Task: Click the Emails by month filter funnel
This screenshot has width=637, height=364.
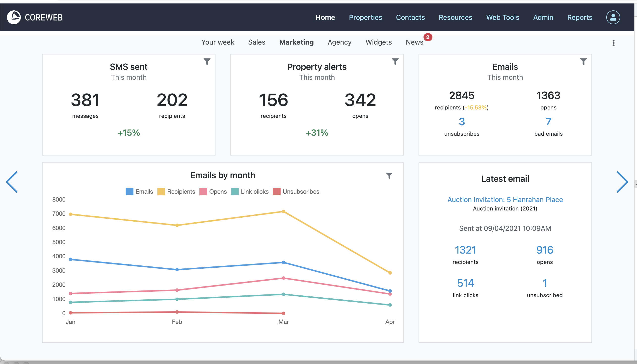Action: pos(389,176)
